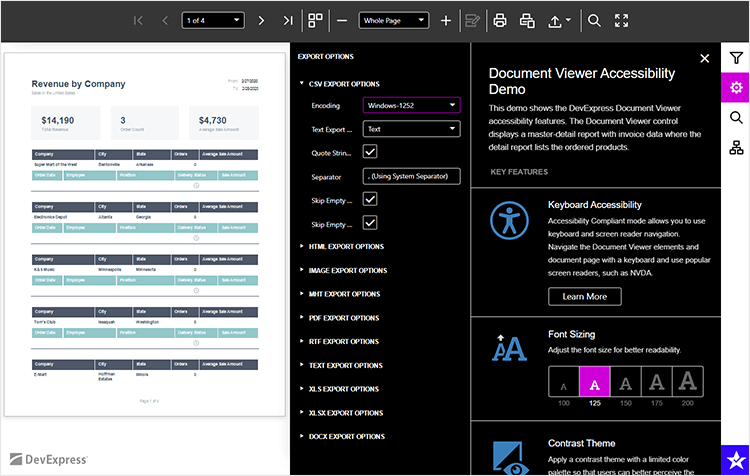Click the order count value 3
This screenshot has width=750, height=476.
pos(123,121)
